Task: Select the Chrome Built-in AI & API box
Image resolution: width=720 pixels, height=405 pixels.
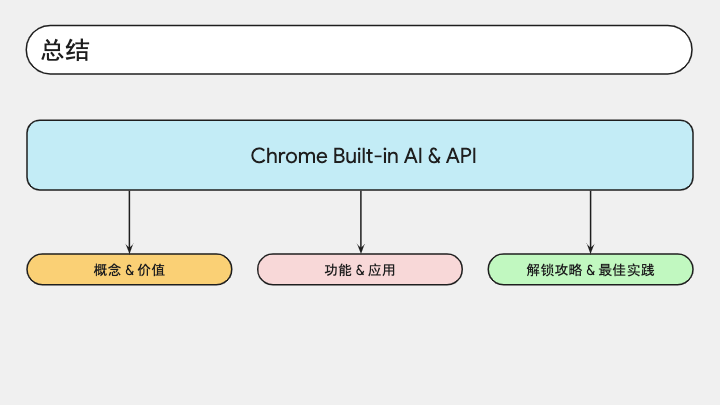Action: point(360,155)
